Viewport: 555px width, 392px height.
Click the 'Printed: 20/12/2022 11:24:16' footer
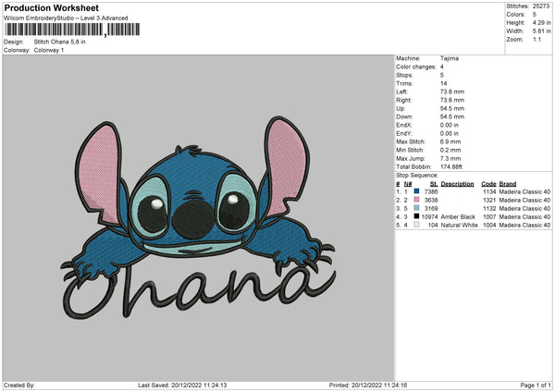coord(368,385)
